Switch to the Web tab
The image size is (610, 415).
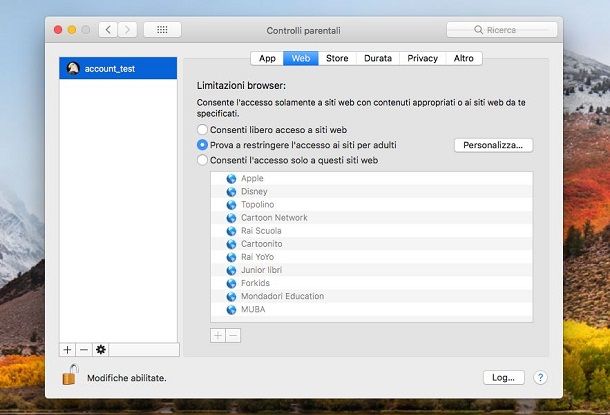[x=301, y=58]
